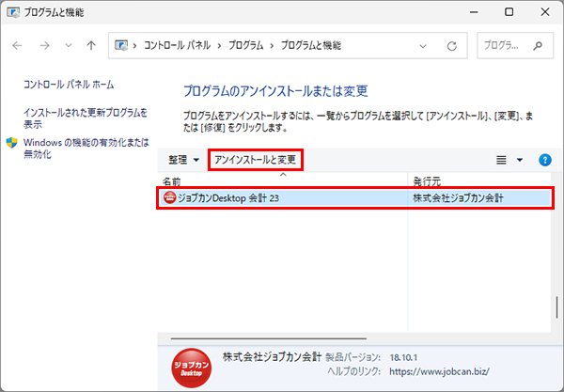Viewport: 564px width, 392px height.
Task: Click the title bar window icon
Action: [13, 12]
